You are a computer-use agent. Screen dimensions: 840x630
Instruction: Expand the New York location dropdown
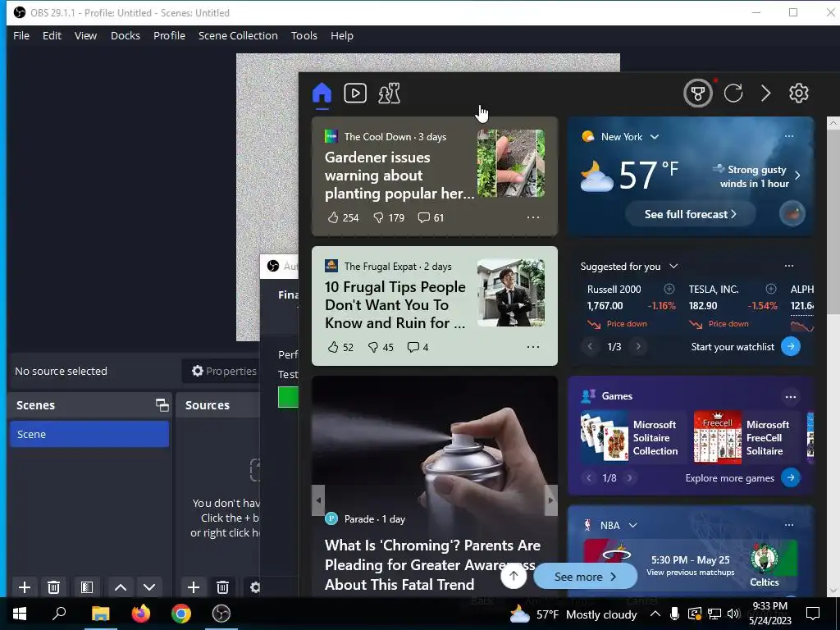tap(654, 137)
